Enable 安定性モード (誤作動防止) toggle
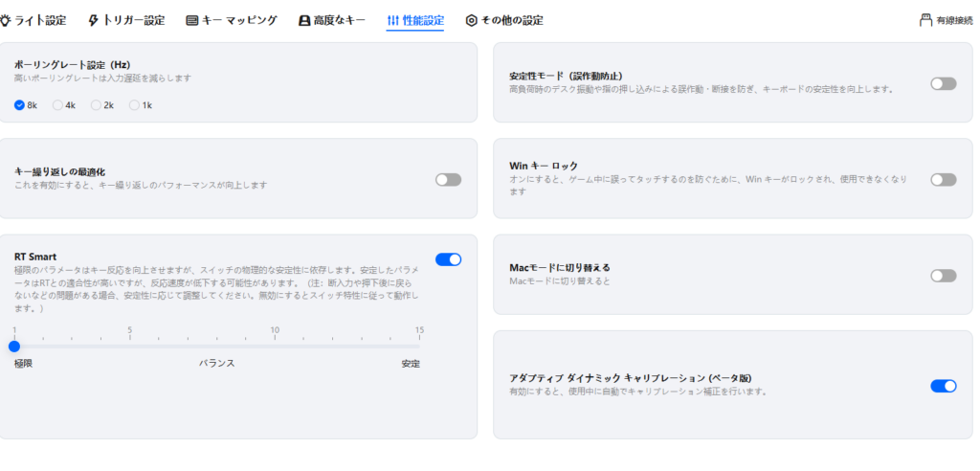This screenshot has height=471, width=980. click(943, 83)
